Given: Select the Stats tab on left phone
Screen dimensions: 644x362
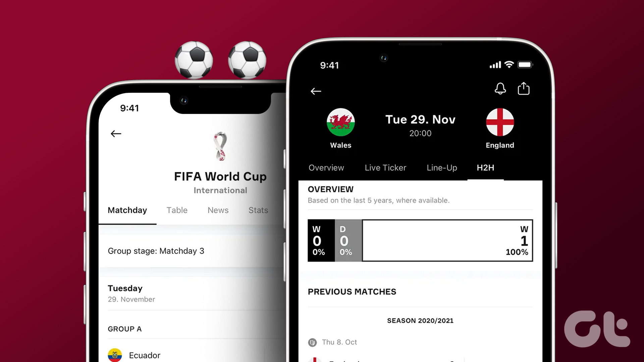Looking at the screenshot, I should pos(258,210).
